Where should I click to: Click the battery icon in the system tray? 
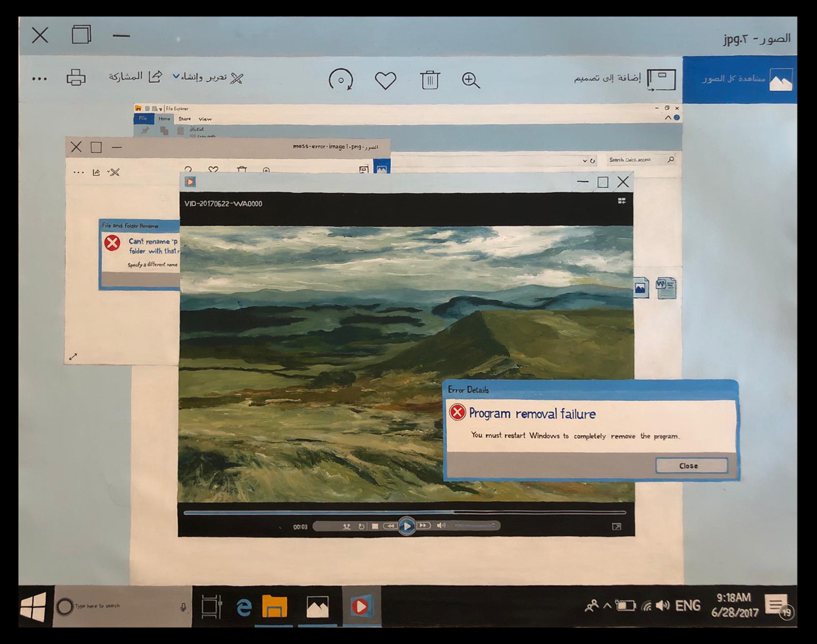(x=625, y=606)
